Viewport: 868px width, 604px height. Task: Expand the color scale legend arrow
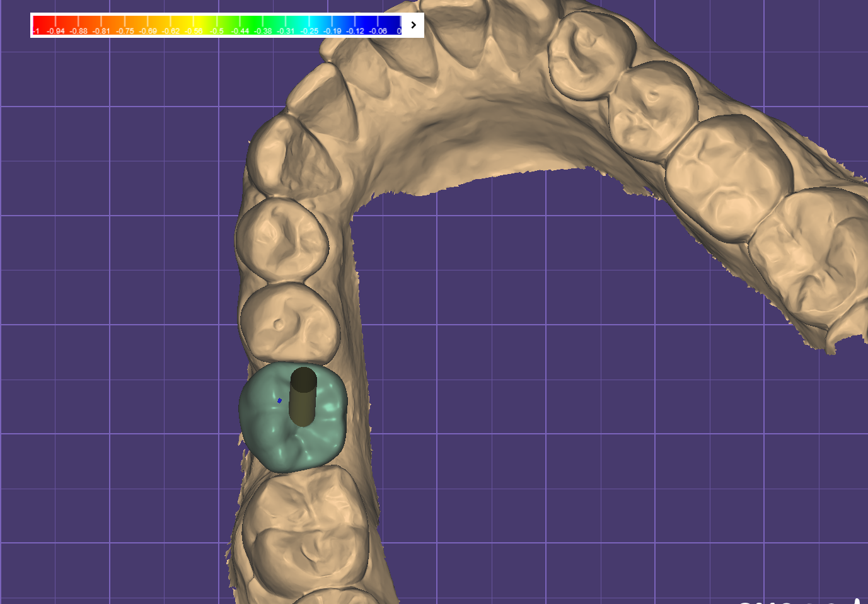[x=414, y=25]
